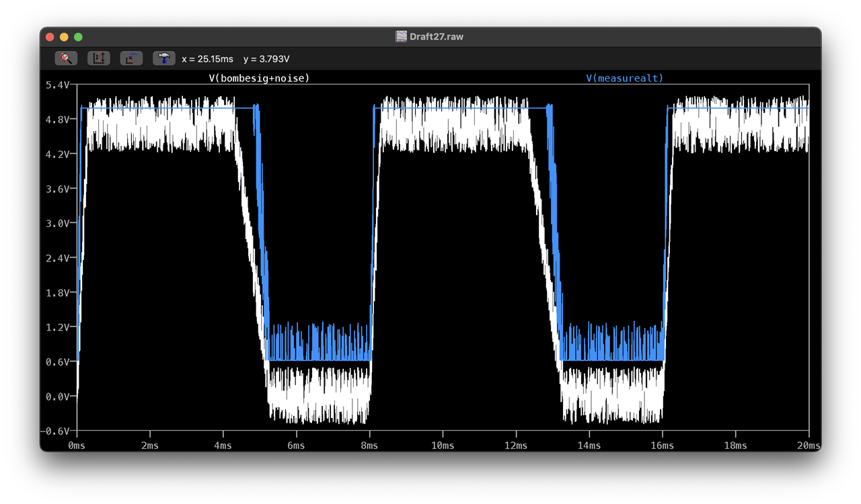Maximize window with the green button
The image size is (861, 504).
78,37
